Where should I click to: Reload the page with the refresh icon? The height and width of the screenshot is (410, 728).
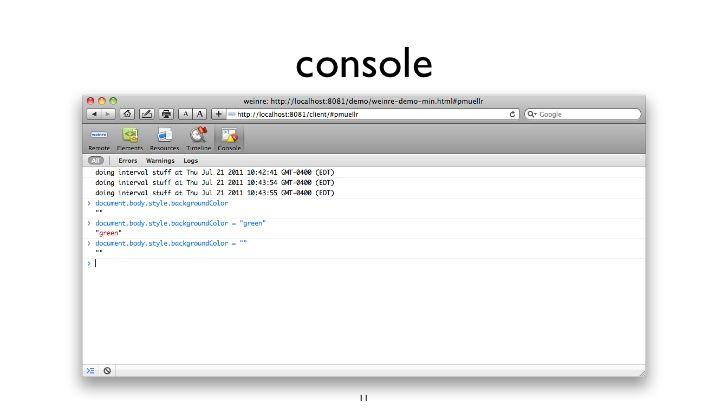coord(512,114)
